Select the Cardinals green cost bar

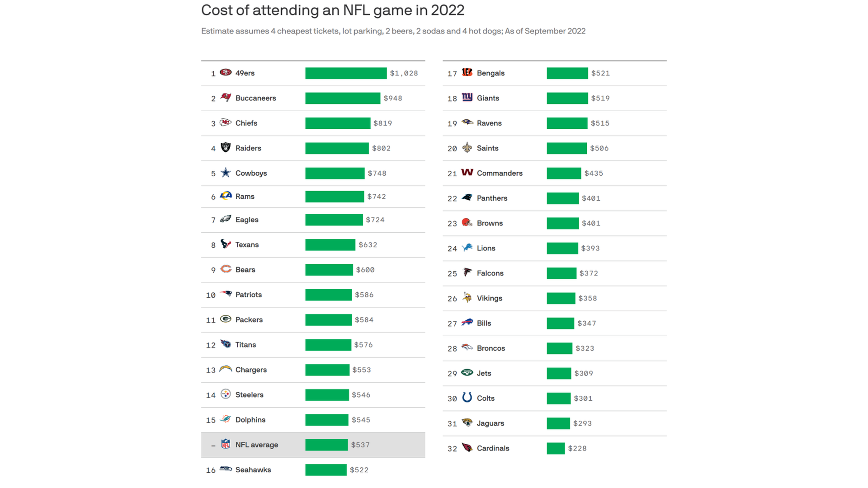tap(556, 448)
